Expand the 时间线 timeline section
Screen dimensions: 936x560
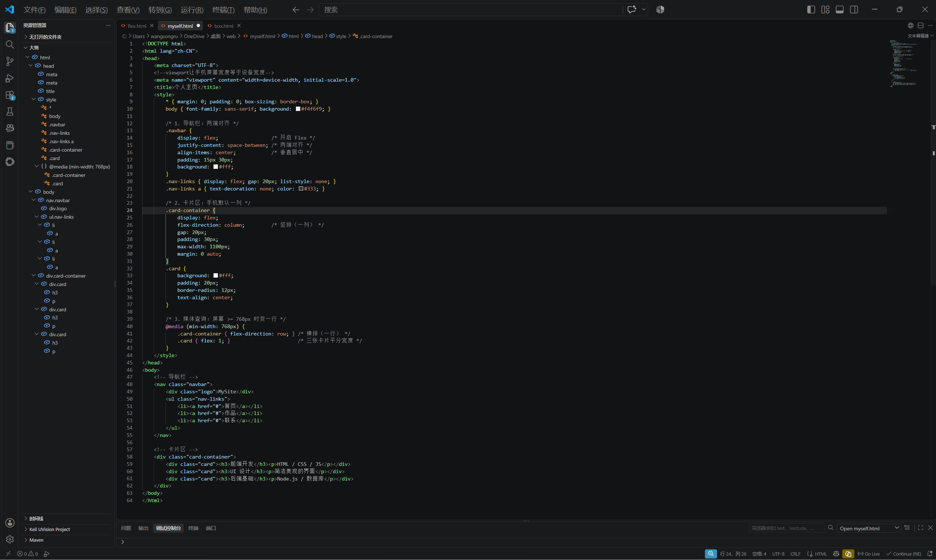tap(26, 519)
